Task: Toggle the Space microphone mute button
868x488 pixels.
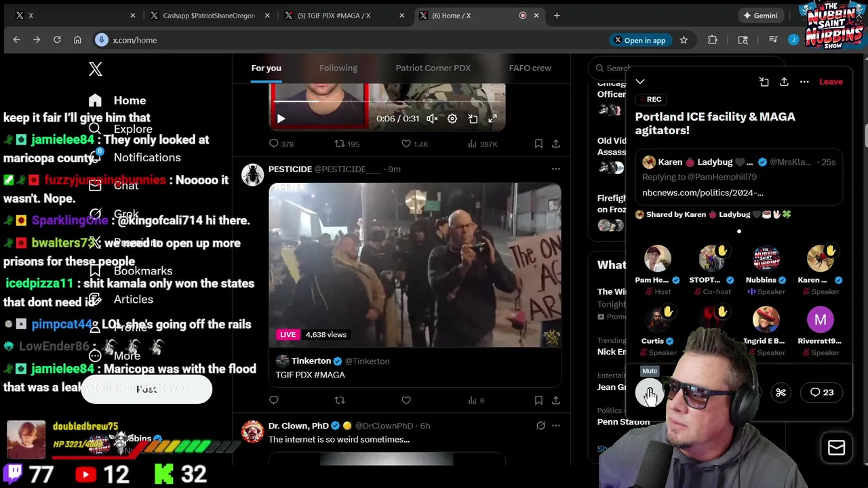Action: click(x=650, y=392)
